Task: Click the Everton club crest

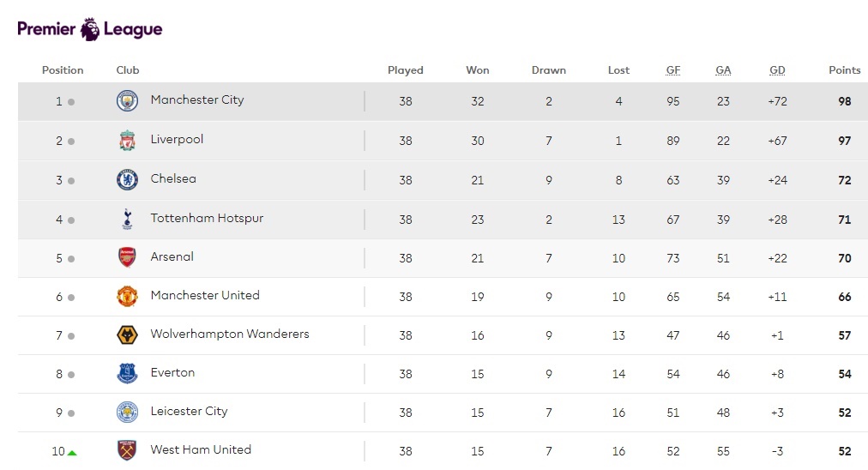Action: pos(127,374)
